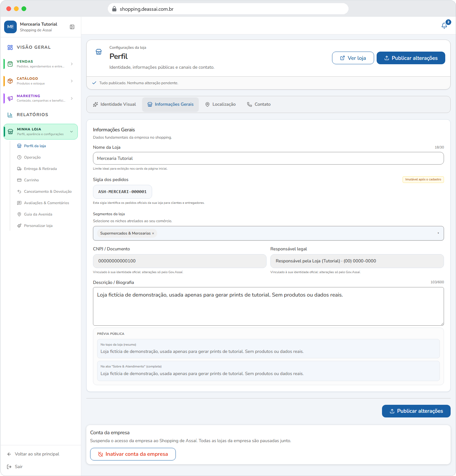The width and height of the screenshot is (456, 476).
Task: Click the pin icon beside Guia da Avenida
Action: [x=19, y=214]
